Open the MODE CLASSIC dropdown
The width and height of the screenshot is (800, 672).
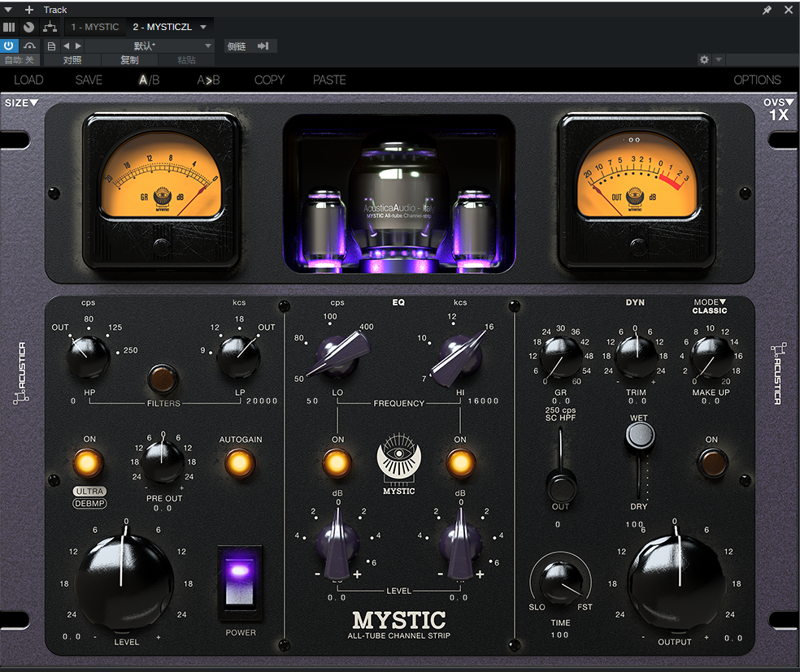coord(709,306)
